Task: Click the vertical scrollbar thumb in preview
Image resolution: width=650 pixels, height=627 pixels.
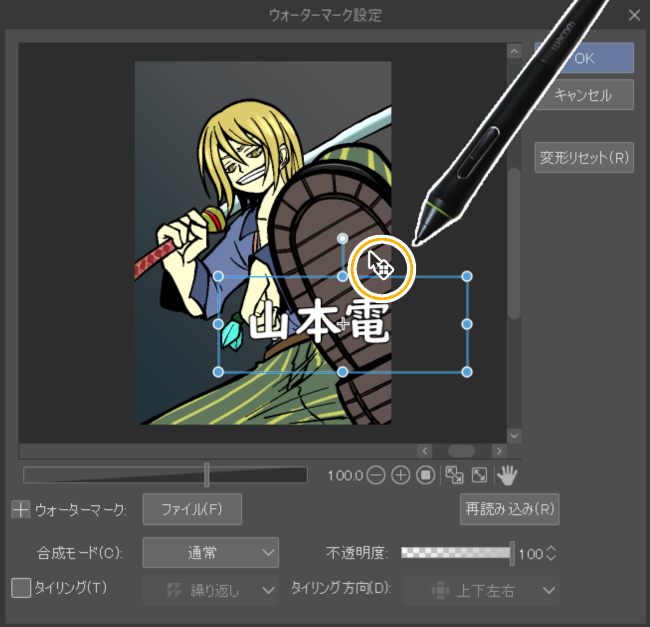Action: [x=514, y=243]
